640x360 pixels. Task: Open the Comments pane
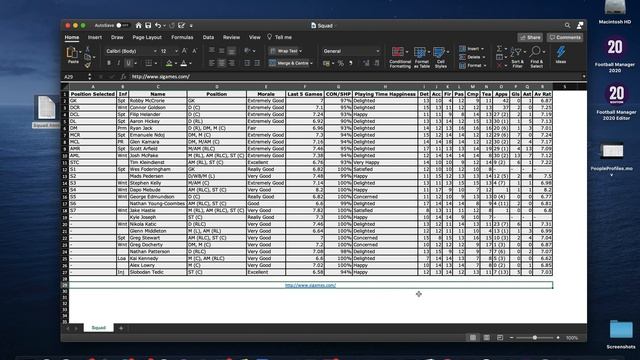click(x=565, y=37)
